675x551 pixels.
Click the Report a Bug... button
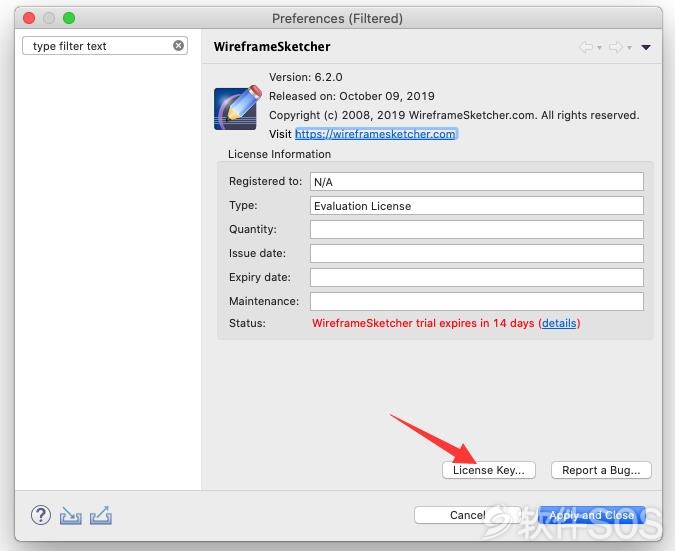click(x=601, y=470)
